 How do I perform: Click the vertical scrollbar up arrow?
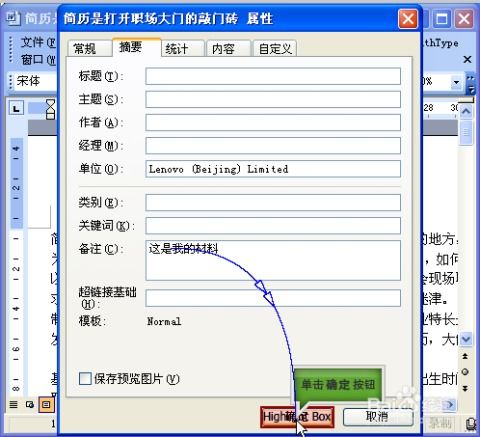point(466,111)
